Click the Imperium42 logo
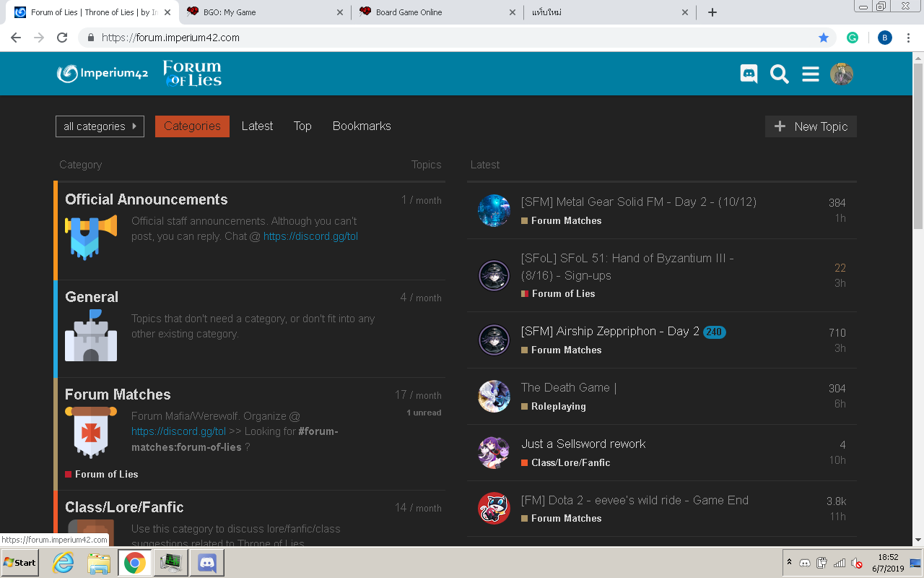 point(103,73)
